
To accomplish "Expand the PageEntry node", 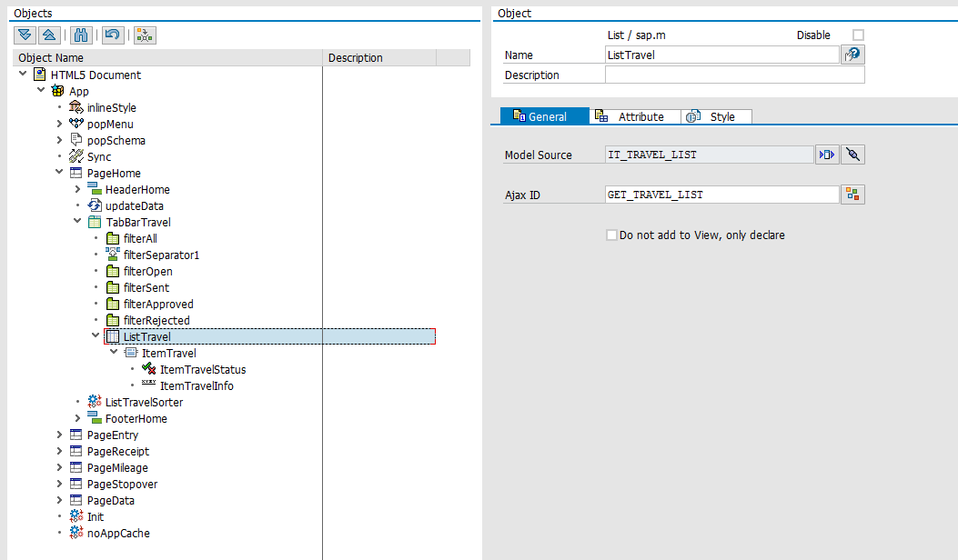I will tap(59, 435).
